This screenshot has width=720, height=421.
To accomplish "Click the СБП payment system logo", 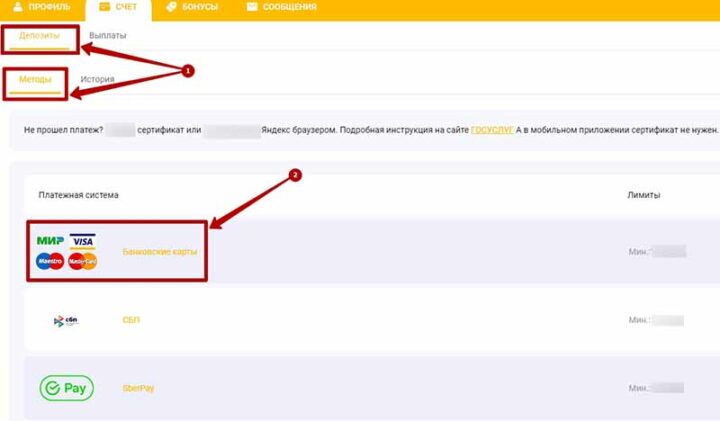I will [66, 320].
